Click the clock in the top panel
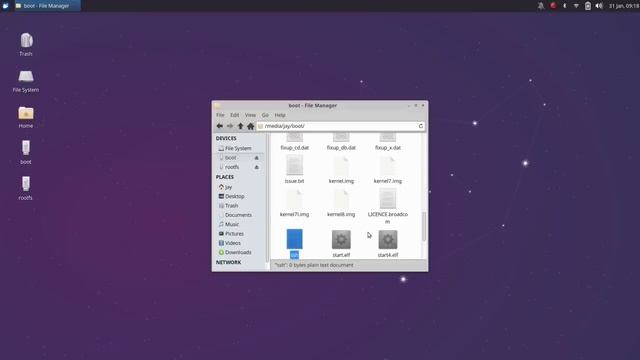The width and height of the screenshot is (640, 360). (x=624, y=6)
